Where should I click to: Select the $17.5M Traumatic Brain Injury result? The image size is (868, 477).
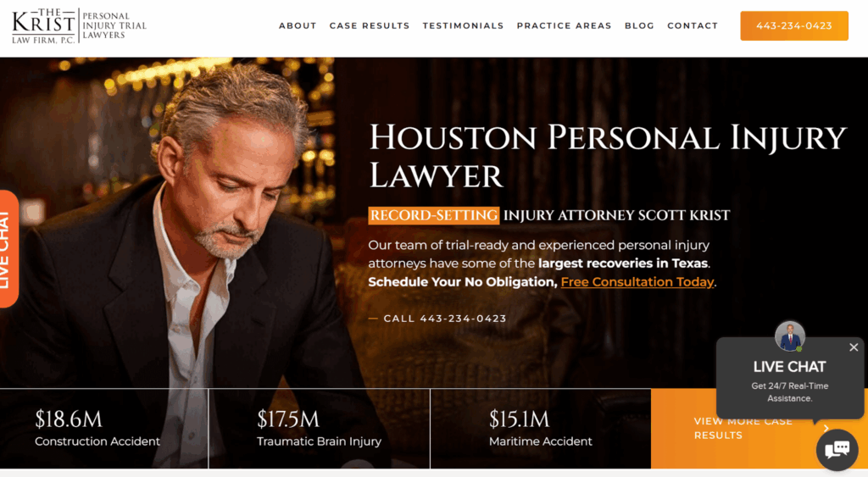[320, 429]
